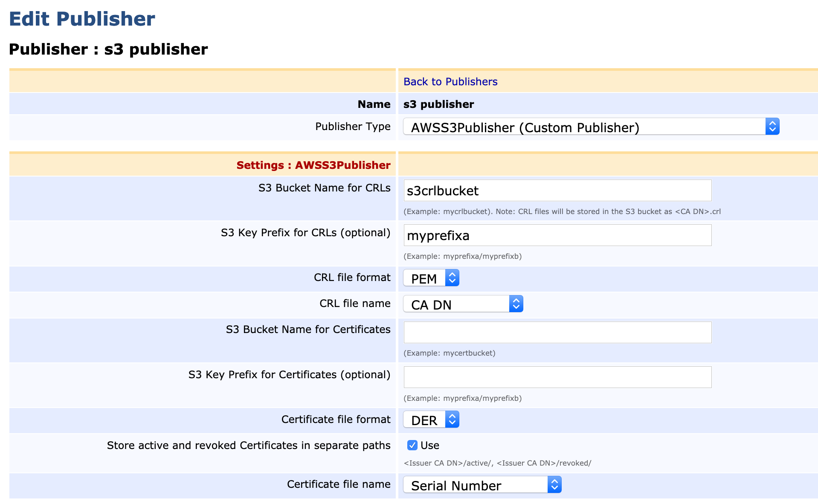Expand the Certificate file name dropdown
This screenshot has height=504, width=818.
tap(482, 485)
